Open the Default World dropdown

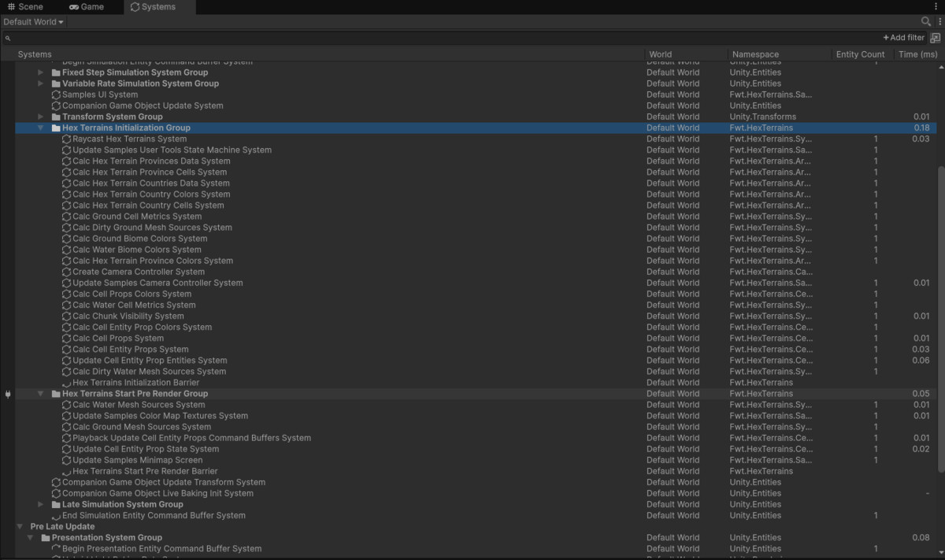(x=34, y=22)
